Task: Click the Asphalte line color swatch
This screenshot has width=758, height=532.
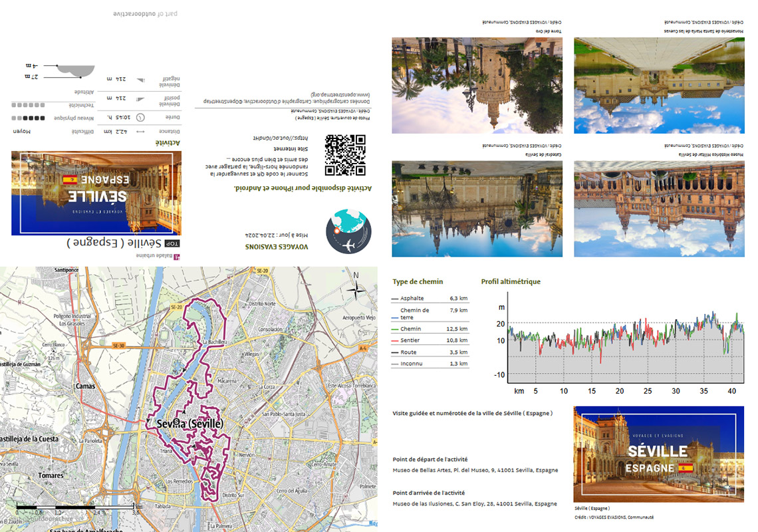Action: pyautogui.click(x=395, y=299)
